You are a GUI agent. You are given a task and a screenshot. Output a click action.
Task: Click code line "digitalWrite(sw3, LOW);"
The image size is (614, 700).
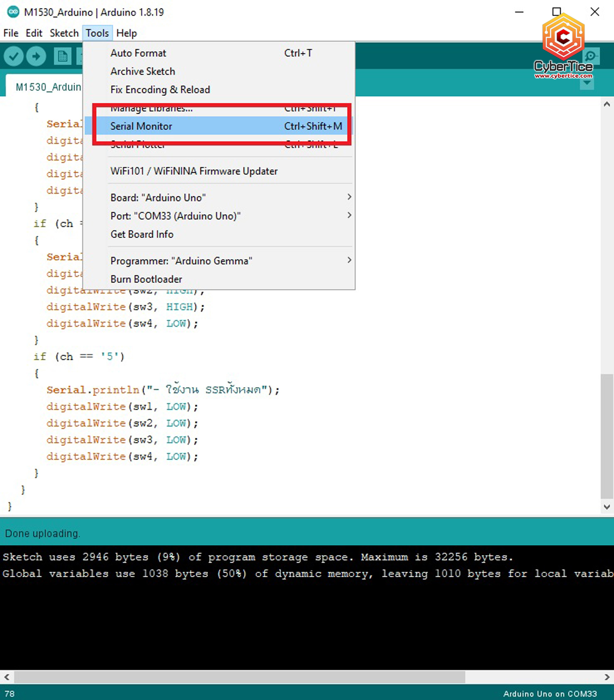[x=122, y=439]
